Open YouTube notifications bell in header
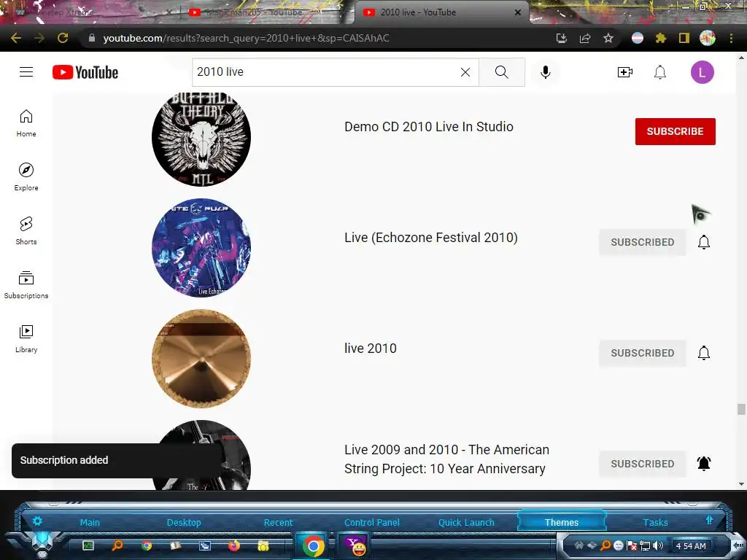 (x=659, y=72)
